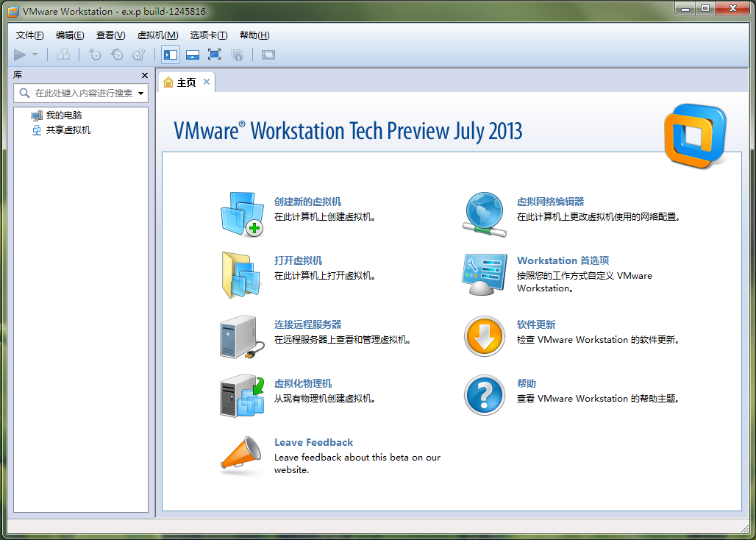Click the 连接远程服务器 link
This screenshot has width=756, height=540.
[307, 325]
